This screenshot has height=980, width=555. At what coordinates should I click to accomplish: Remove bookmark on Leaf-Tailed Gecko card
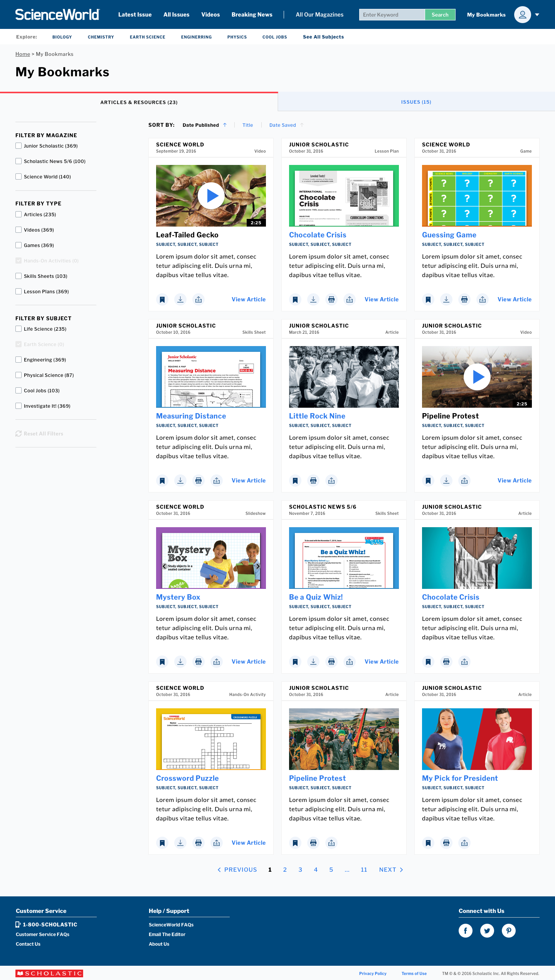[x=162, y=299]
